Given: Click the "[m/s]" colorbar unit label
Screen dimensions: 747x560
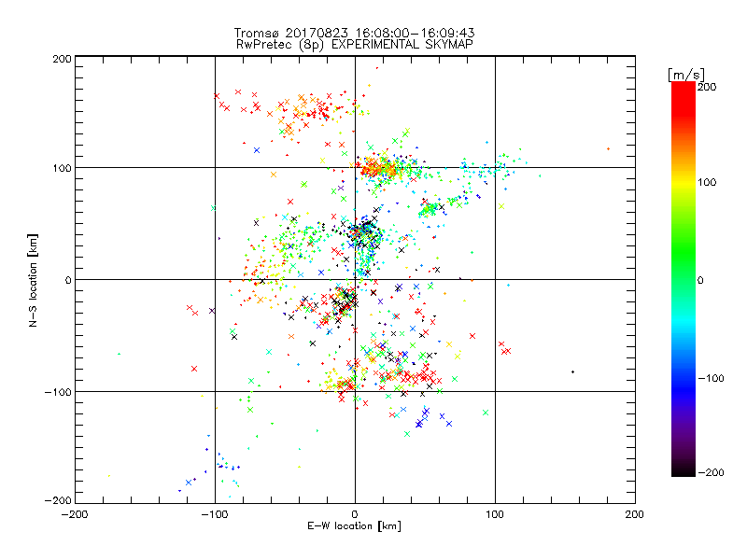Looking at the screenshot, I should tap(686, 75).
